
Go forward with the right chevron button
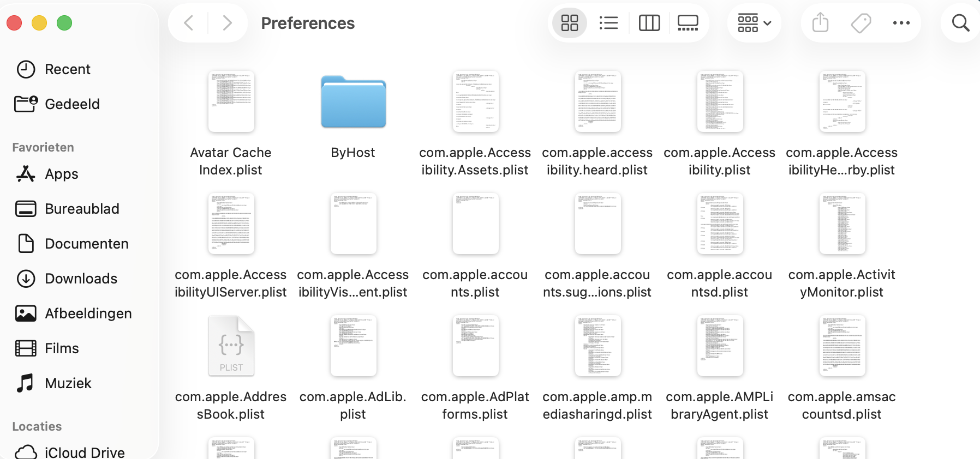[228, 23]
